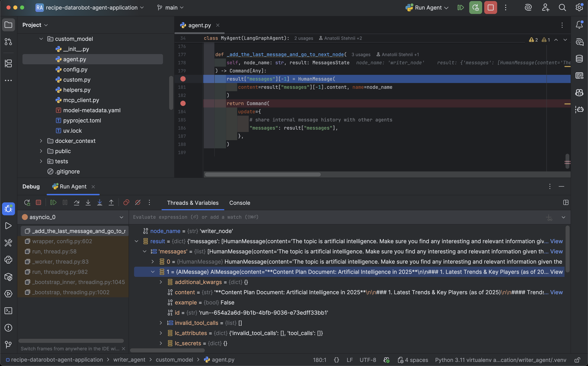Toggle the breakpoint on the return Command line
The height and width of the screenshot is (366, 588).
183,103
